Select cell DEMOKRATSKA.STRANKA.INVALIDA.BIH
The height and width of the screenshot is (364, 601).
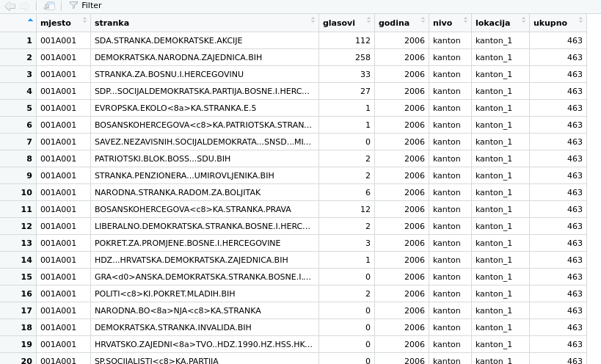point(205,327)
